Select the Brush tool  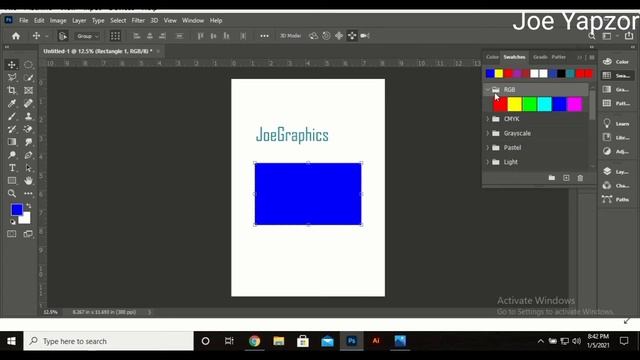[x=12, y=116]
